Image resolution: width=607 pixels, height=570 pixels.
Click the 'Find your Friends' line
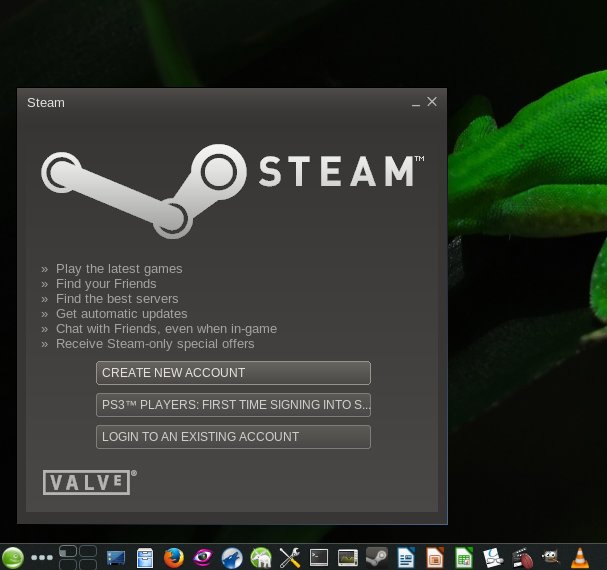[106, 284]
